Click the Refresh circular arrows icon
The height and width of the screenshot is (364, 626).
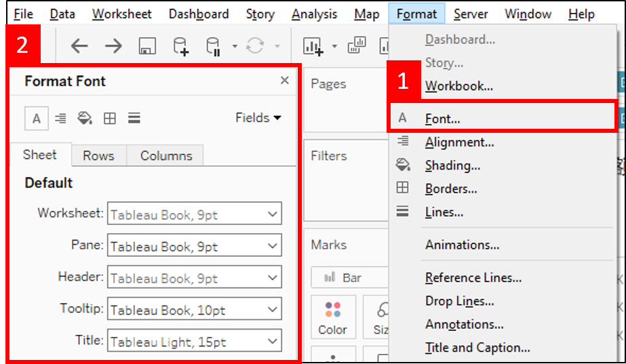click(x=255, y=45)
